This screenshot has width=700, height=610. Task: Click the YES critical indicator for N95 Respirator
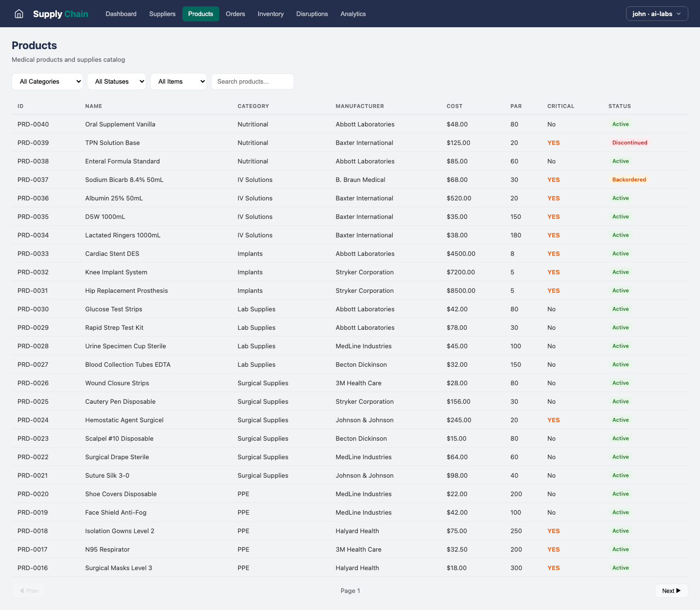click(x=553, y=549)
